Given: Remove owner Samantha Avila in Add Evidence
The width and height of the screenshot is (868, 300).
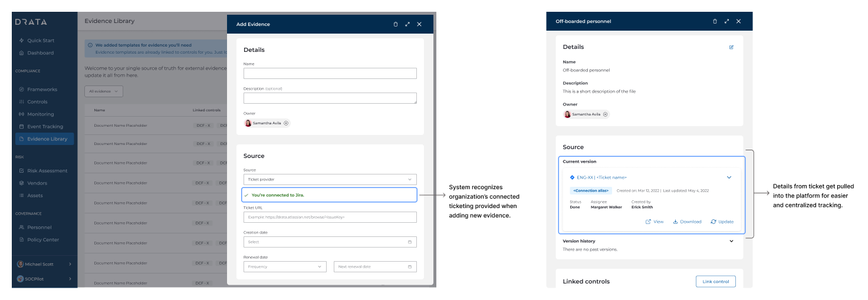Looking at the screenshot, I should pos(286,123).
